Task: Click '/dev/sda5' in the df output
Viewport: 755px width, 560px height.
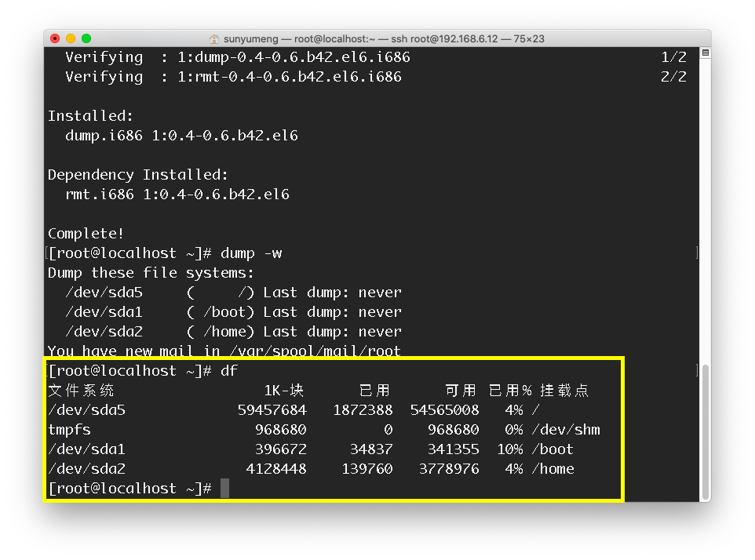Action: pyautogui.click(x=86, y=410)
